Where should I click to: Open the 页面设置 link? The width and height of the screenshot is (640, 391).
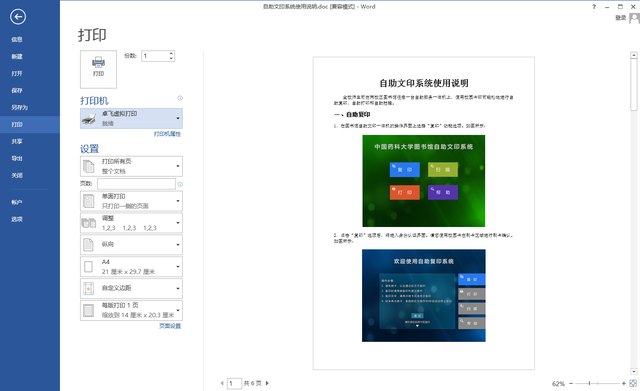click(x=170, y=326)
